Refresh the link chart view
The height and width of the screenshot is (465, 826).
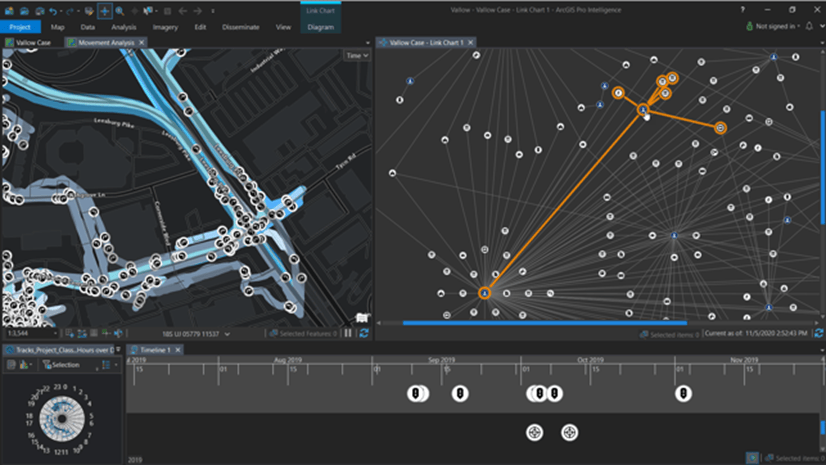[819, 333]
